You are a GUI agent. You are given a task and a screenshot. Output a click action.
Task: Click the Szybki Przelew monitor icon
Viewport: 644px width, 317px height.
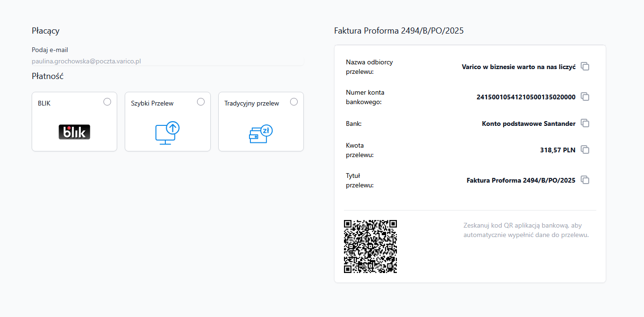click(167, 133)
